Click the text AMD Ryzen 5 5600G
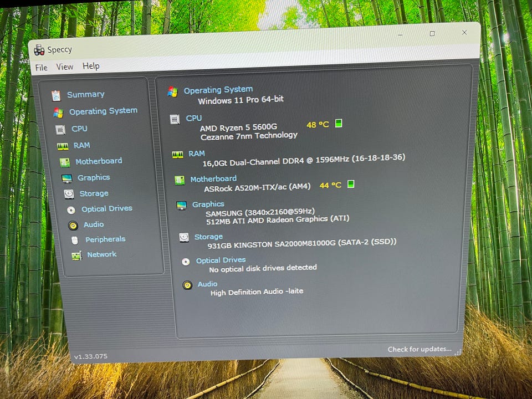The width and height of the screenshot is (532, 399). point(238,127)
